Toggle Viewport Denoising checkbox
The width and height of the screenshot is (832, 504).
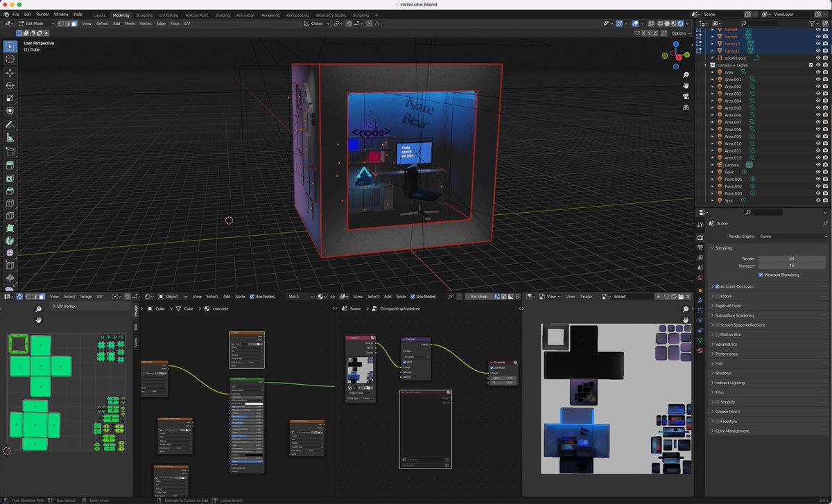(761, 275)
